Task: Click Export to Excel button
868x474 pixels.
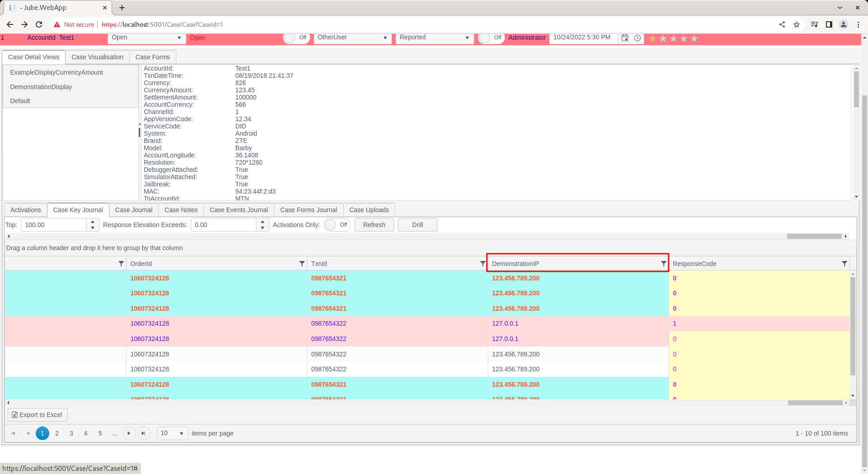Action: pyautogui.click(x=38, y=415)
